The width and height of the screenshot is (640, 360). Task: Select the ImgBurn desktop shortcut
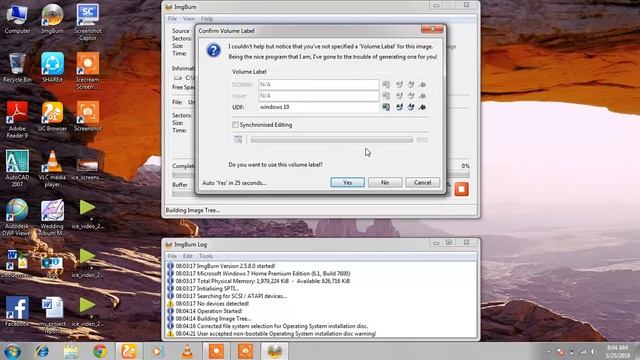[x=52, y=18]
